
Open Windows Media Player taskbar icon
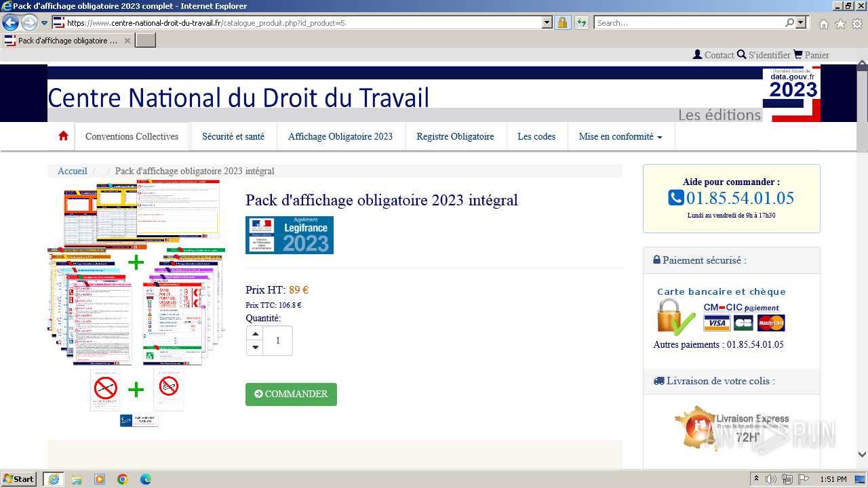(100, 479)
